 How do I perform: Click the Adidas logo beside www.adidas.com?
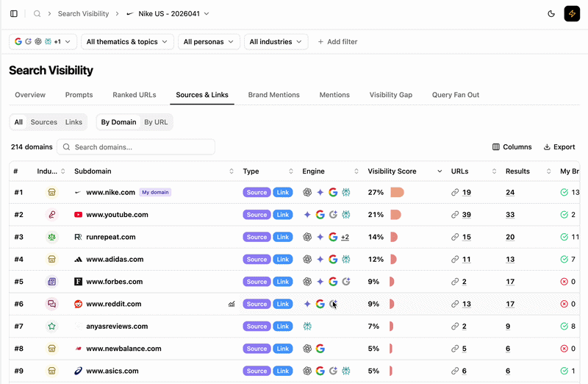point(78,260)
